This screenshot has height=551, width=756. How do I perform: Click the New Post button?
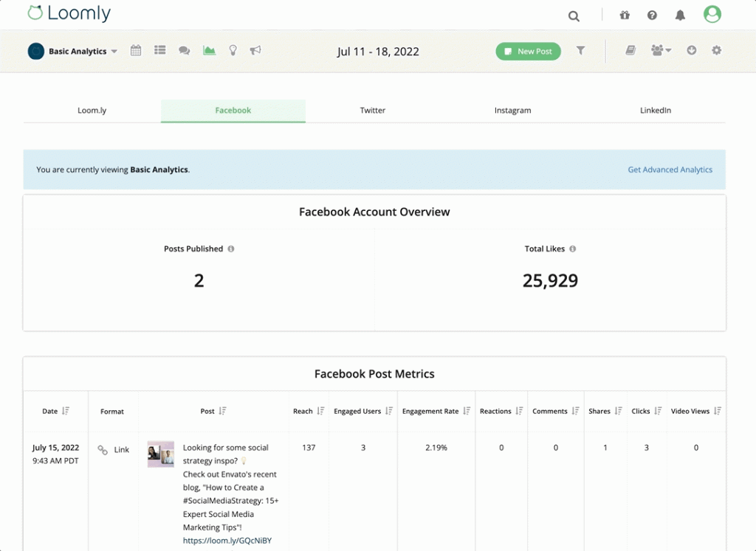[x=528, y=51]
